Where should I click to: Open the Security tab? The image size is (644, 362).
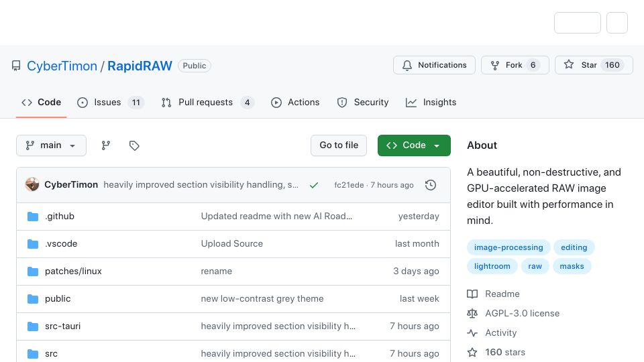[x=363, y=102]
